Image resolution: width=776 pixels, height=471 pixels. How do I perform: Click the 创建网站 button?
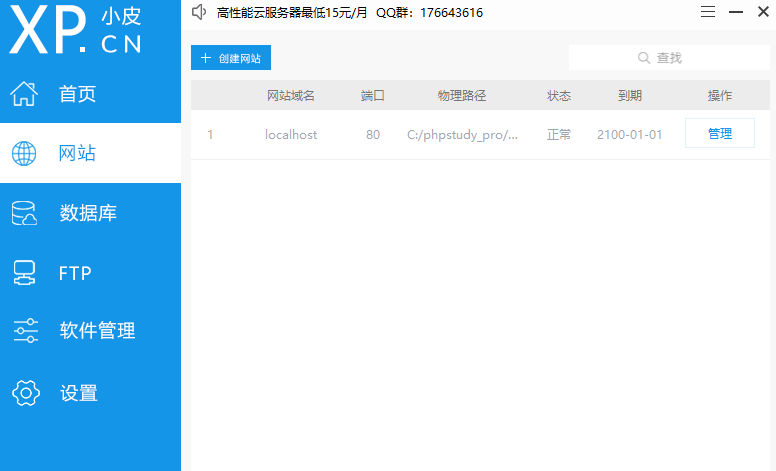click(231, 58)
